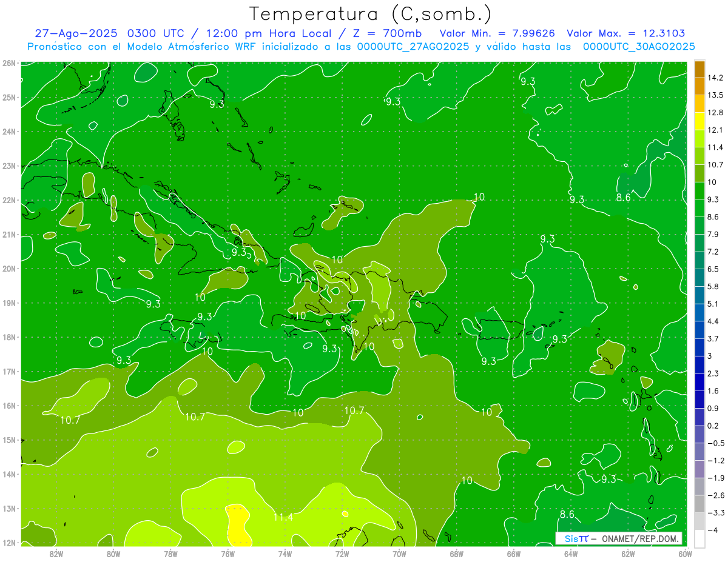Click the "16N" latitude axis label
728x562 pixels.
click(9, 406)
